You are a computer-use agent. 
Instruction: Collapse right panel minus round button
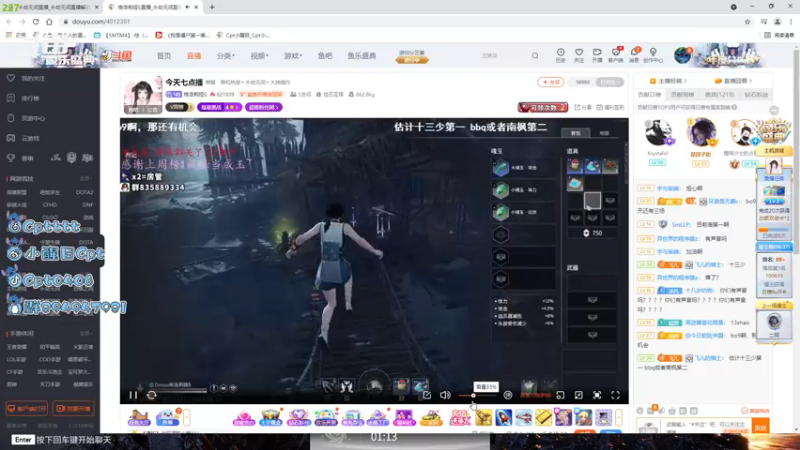point(774,110)
